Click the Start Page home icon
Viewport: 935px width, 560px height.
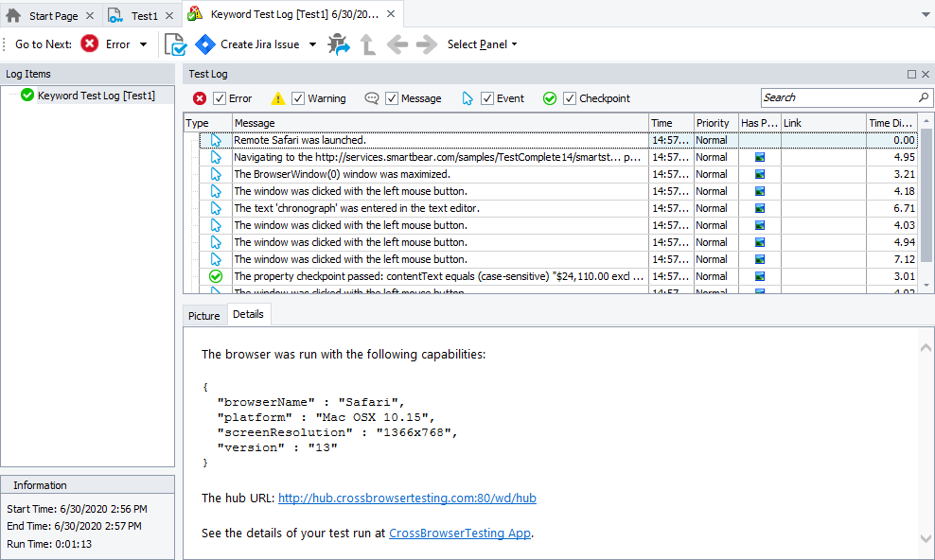coord(14,15)
